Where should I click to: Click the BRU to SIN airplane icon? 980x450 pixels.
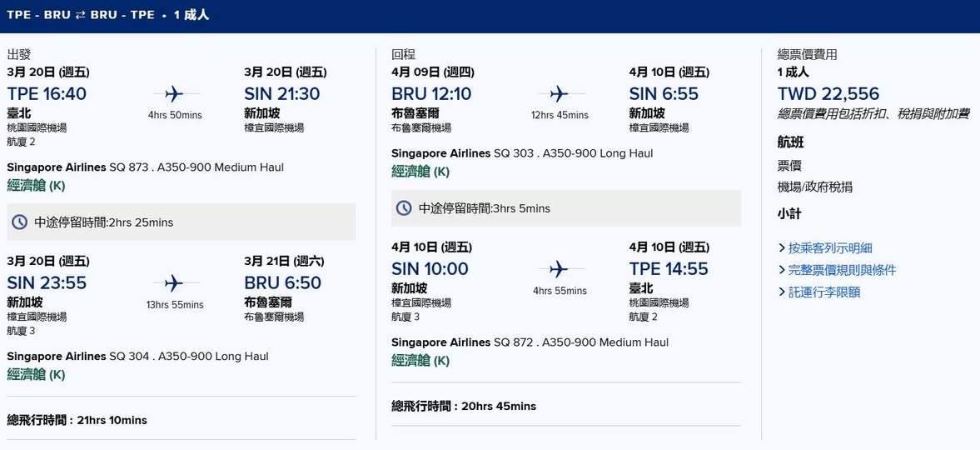click(559, 93)
